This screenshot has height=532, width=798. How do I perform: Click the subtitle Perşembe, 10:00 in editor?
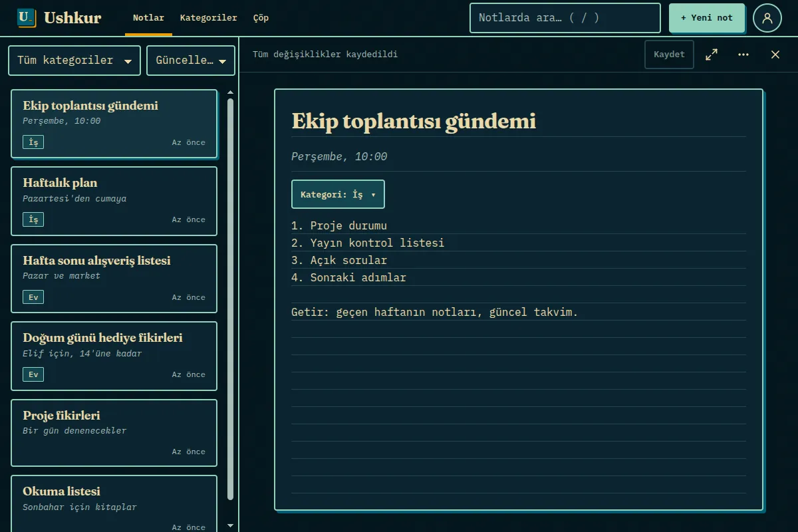[x=339, y=157]
